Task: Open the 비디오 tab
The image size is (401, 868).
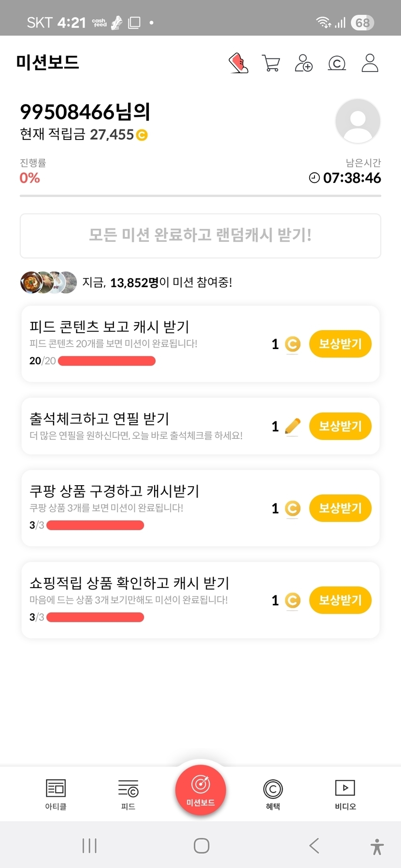Action: click(x=345, y=794)
